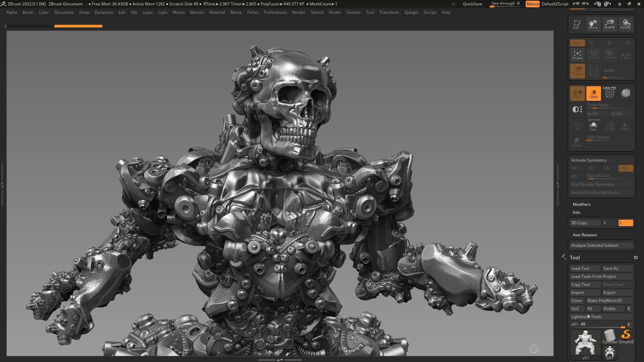The image size is (644, 362).
Task: Toggle Local transformations
Action: [x=577, y=93]
